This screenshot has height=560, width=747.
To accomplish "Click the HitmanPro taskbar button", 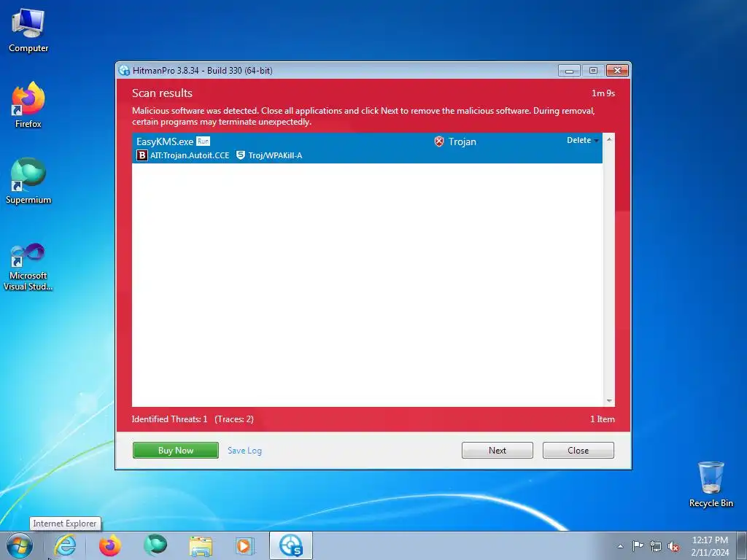I will (291, 545).
